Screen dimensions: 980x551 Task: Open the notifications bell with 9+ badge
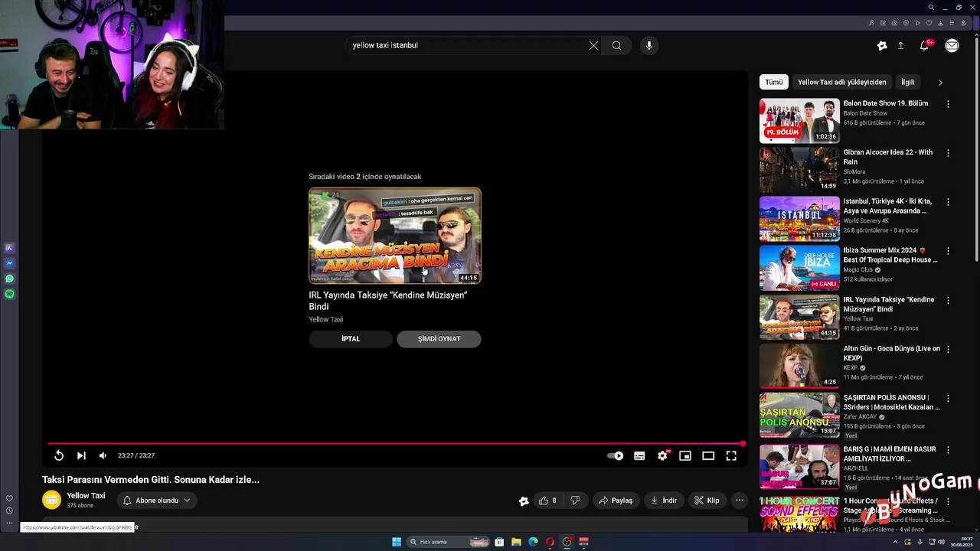click(925, 45)
